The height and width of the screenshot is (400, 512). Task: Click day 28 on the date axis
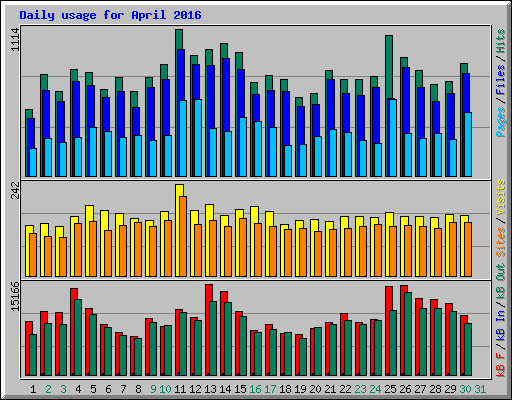[435, 389]
